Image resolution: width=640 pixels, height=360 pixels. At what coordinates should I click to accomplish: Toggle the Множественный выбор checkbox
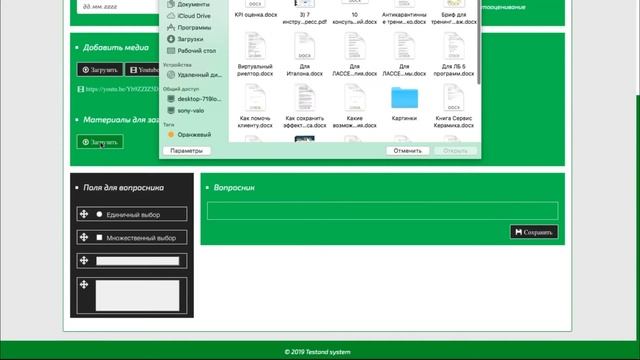[x=99, y=237]
